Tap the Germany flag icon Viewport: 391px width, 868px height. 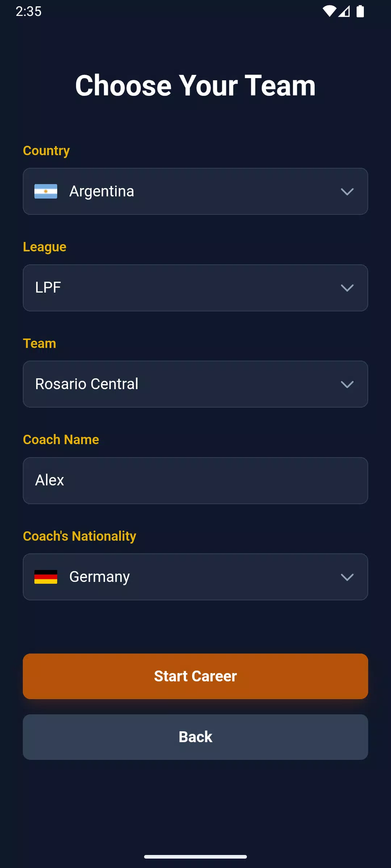click(46, 577)
